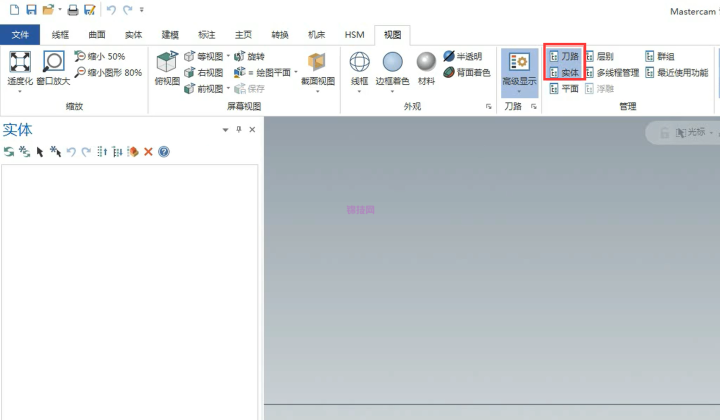Click the 适度化 fit icon
This screenshot has width=720, height=420.
click(20, 62)
